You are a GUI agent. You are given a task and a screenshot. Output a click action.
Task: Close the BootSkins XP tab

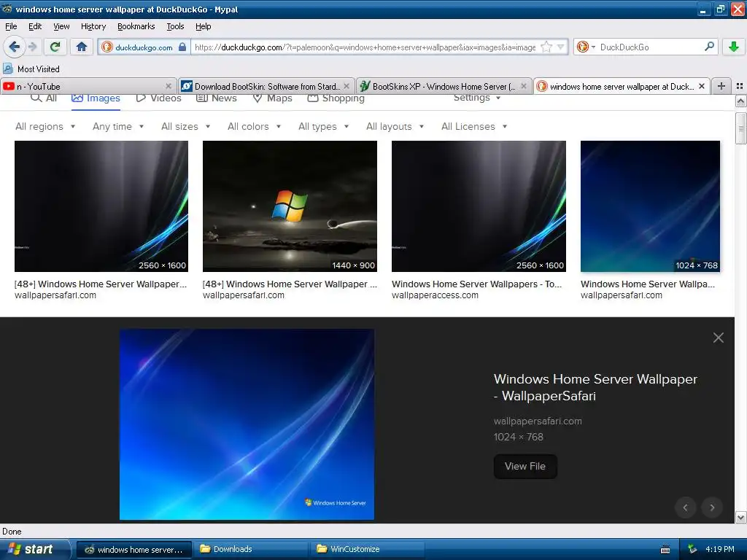pos(524,86)
